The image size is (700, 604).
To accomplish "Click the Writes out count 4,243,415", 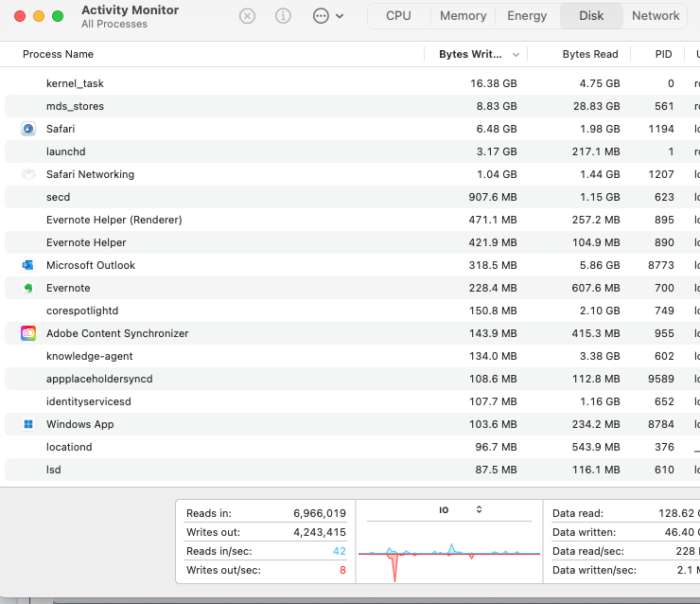I will (x=320, y=532).
